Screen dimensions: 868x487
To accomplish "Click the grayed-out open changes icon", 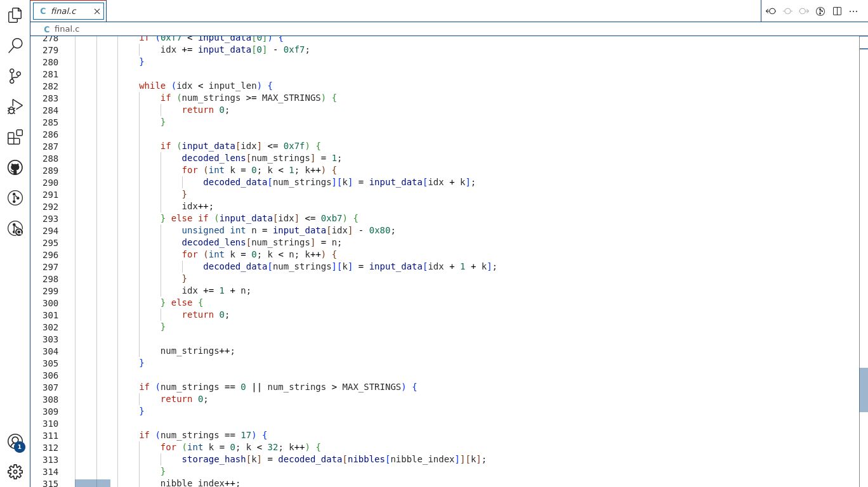I will [787, 11].
